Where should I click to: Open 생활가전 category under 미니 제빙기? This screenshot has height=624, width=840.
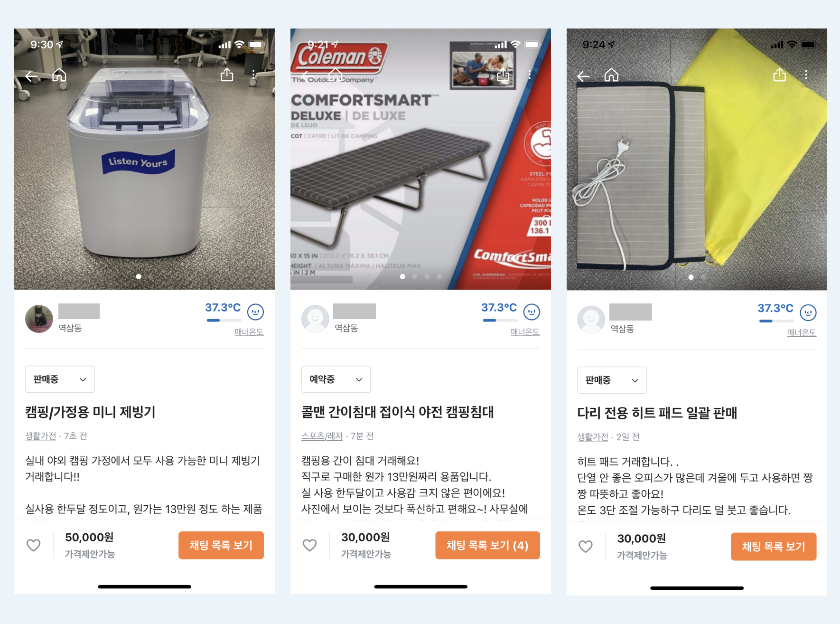40,436
